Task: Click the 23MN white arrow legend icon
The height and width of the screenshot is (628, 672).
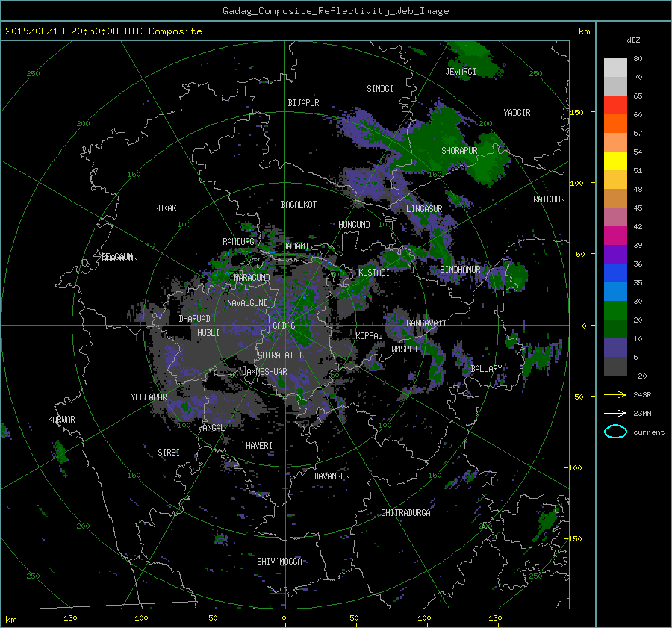Action: pos(615,413)
